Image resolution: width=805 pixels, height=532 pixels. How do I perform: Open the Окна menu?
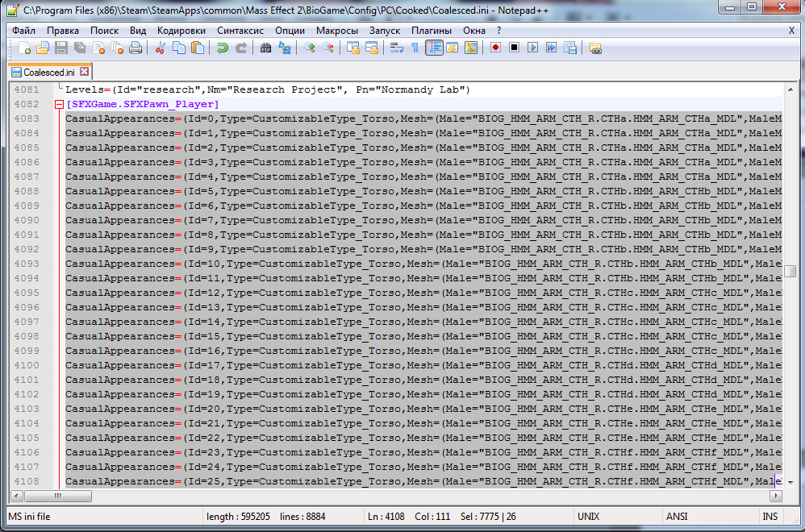click(x=473, y=31)
